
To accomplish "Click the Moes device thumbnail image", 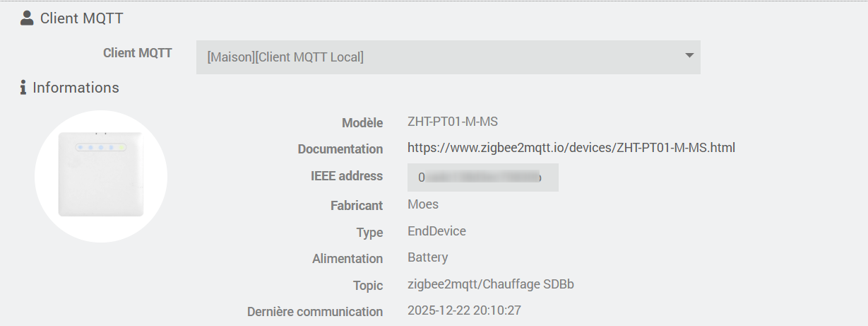I will click(100, 176).
